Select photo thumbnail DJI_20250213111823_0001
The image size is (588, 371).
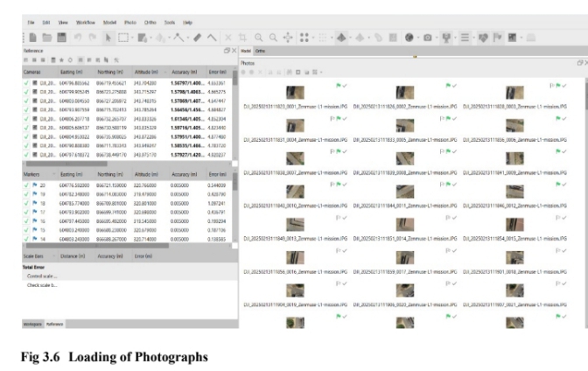pos(294,92)
